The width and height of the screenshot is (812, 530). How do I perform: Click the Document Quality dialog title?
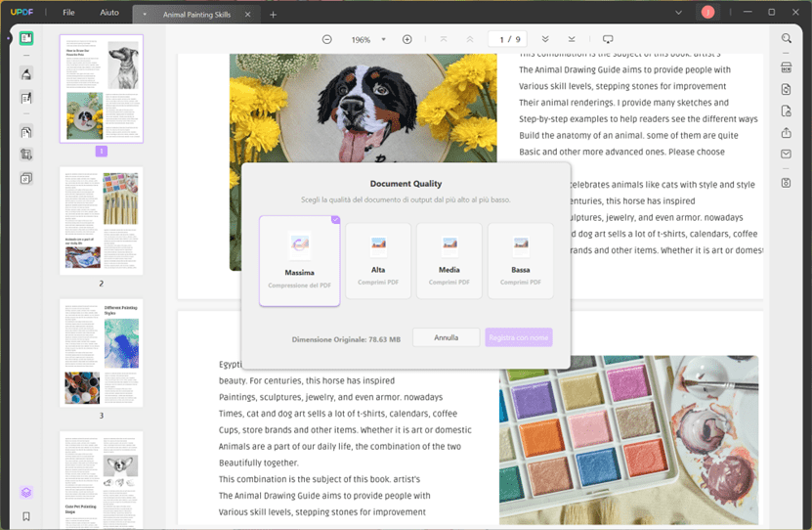(x=406, y=184)
